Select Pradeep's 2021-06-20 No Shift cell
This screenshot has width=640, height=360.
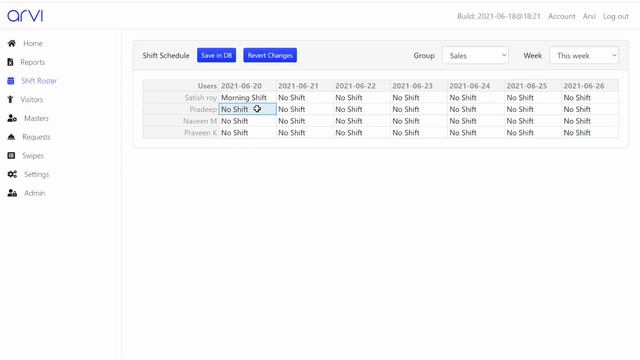click(247, 109)
